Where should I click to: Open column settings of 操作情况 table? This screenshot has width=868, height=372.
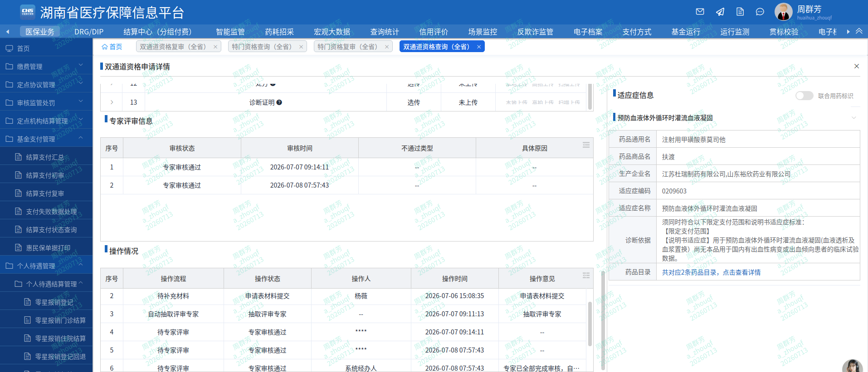coord(586,275)
